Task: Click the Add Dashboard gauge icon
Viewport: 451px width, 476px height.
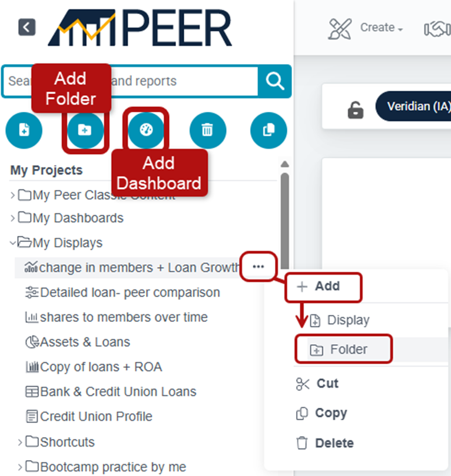Action: point(146,130)
